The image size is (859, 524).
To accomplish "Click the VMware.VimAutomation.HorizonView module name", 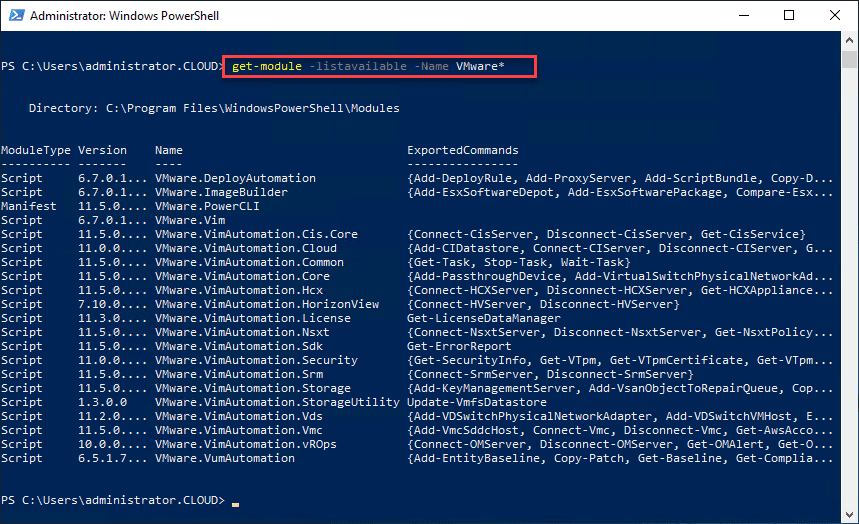I will [x=267, y=304].
